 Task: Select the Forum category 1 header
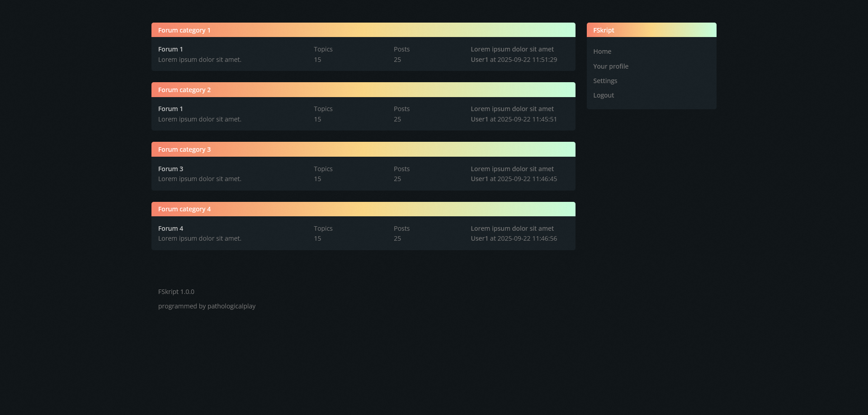[x=184, y=30]
